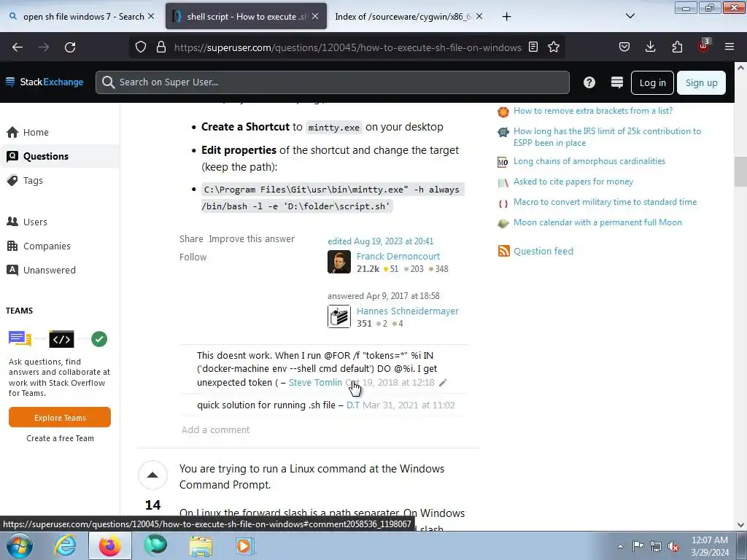Click the edit pencil icon on Steve Tomlin's comment
This screenshot has height=560, width=747.
pos(443,383)
